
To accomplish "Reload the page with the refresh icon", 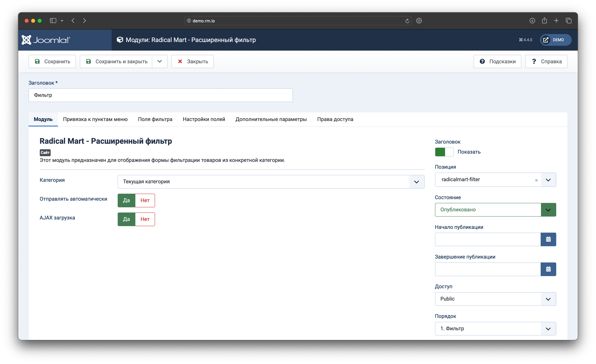I will [407, 21].
